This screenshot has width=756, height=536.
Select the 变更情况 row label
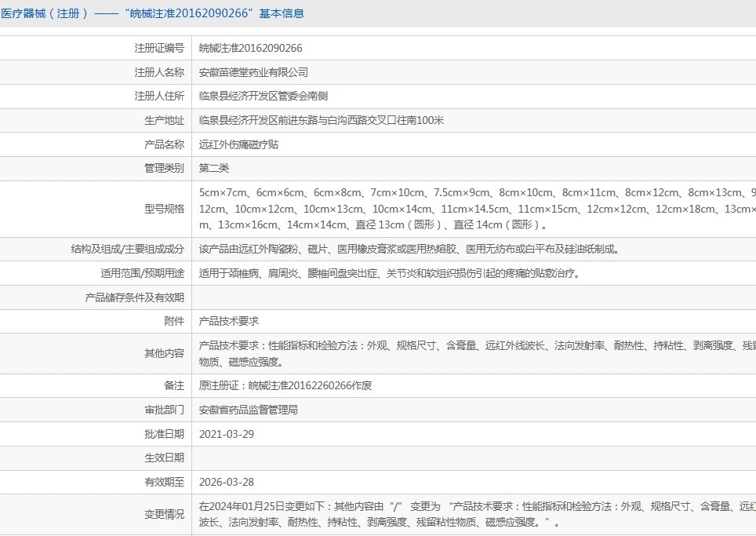click(x=164, y=514)
